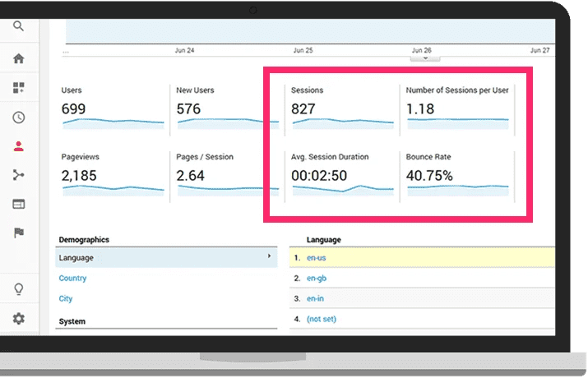Open the Acquisition branching arrows icon

point(19,175)
